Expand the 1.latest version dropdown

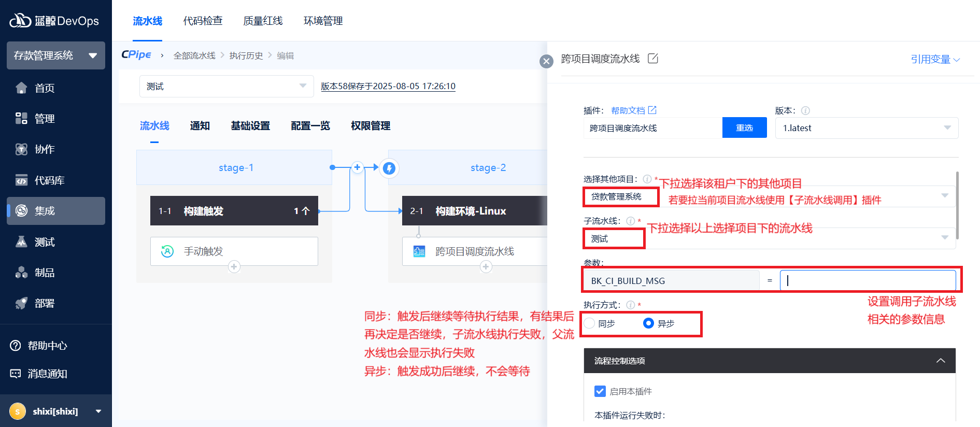point(867,128)
